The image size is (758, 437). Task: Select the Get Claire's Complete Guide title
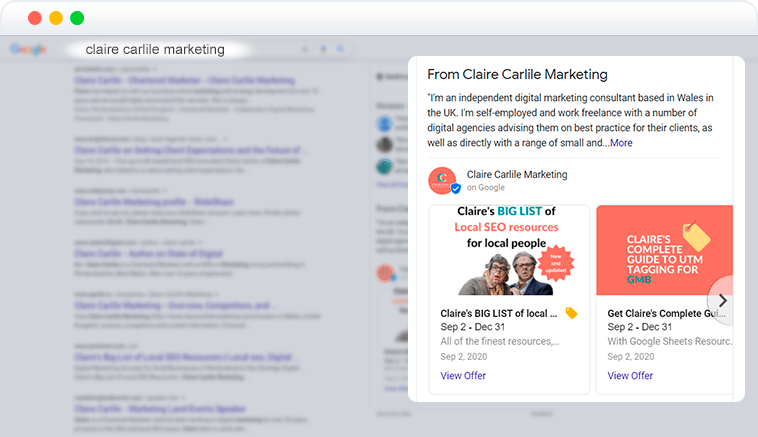click(666, 314)
